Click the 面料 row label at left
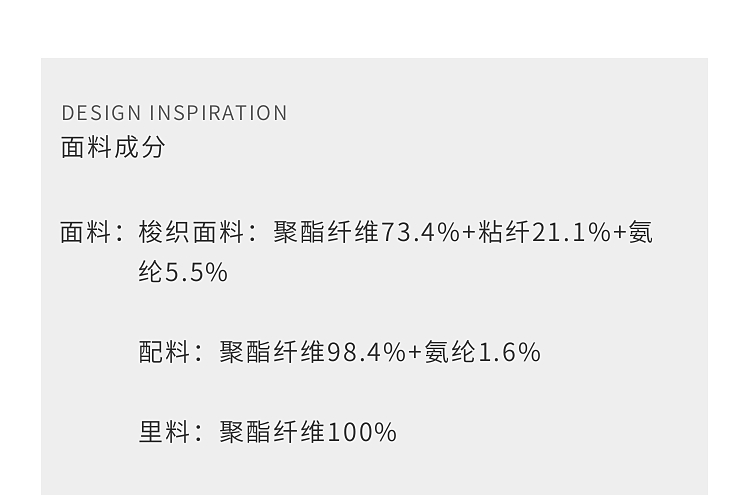750x495 pixels. tap(86, 233)
